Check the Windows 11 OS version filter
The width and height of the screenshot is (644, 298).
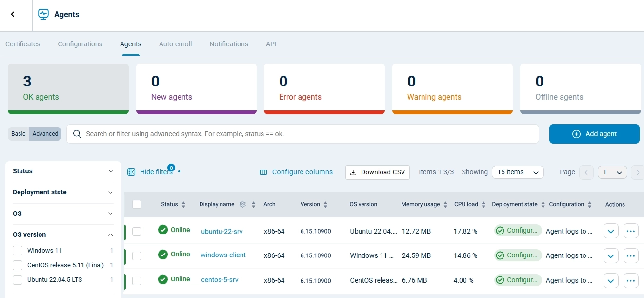coord(18,251)
